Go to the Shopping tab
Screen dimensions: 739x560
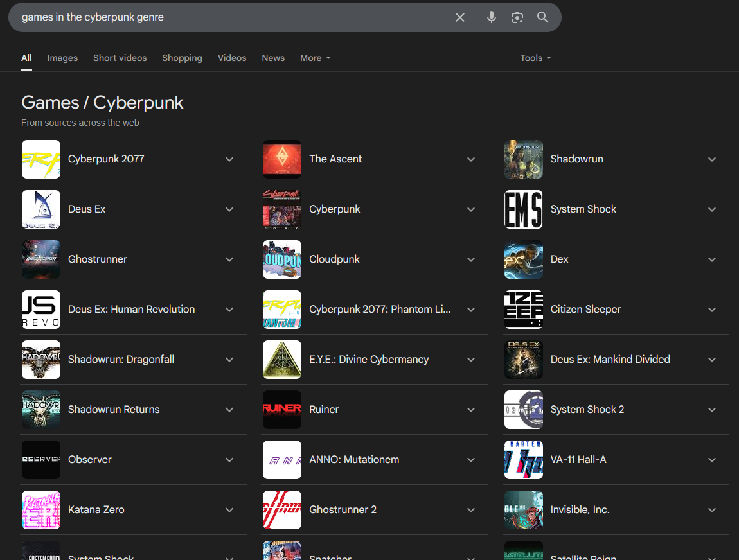pos(182,58)
